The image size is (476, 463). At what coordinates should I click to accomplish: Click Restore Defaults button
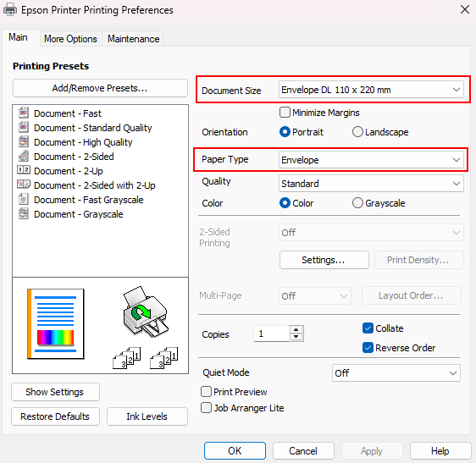pos(55,416)
